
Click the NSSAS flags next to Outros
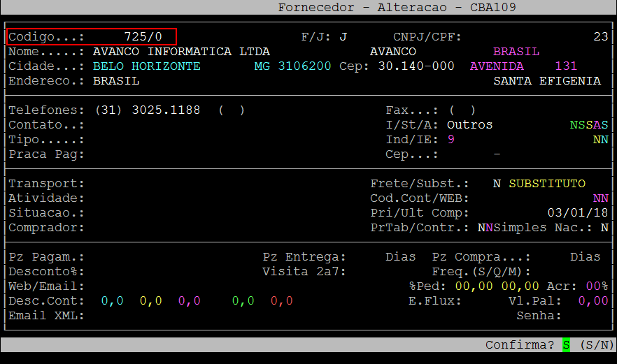tap(588, 125)
